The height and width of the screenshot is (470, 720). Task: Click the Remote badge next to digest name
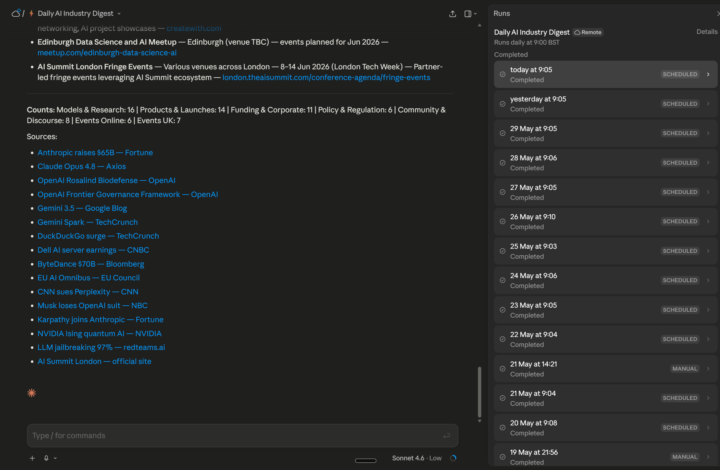[x=588, y=32]
